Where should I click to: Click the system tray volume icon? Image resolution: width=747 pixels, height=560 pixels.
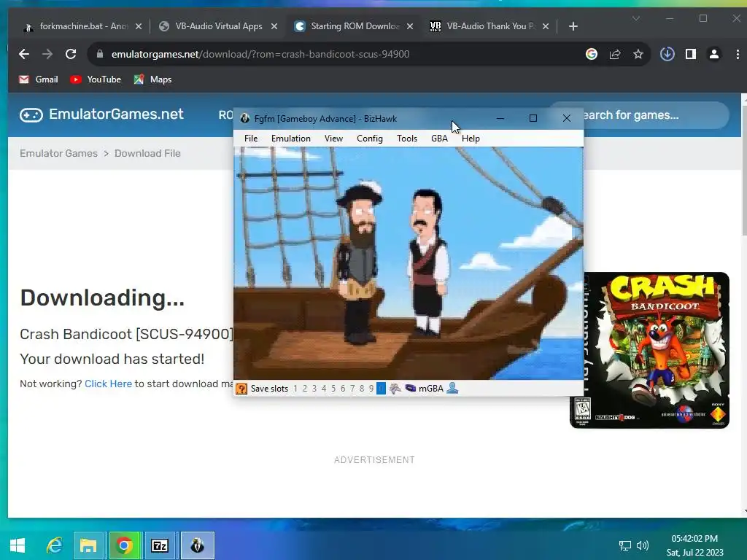642,545
